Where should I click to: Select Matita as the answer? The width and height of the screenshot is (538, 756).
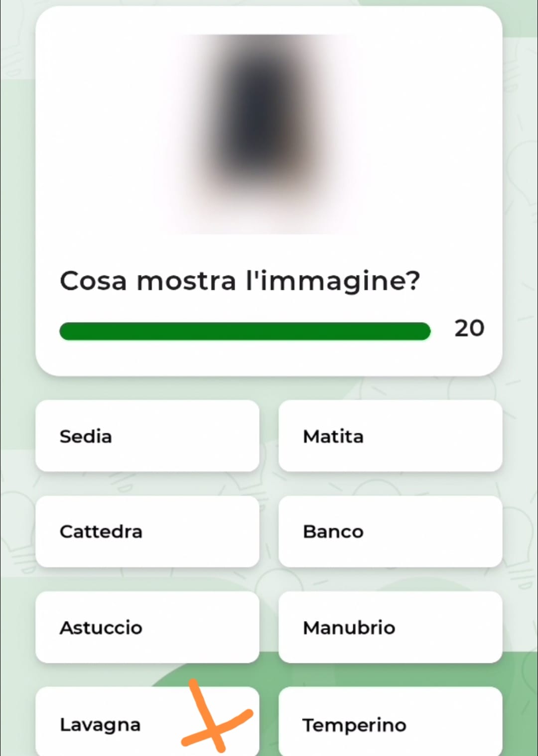pos(390,436)
